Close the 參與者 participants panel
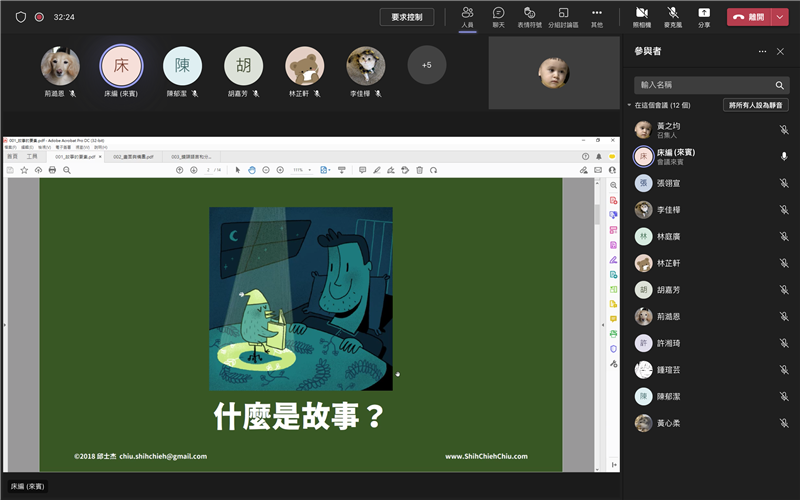The height and width of the screenshot is (500, 800). (782, 51)
